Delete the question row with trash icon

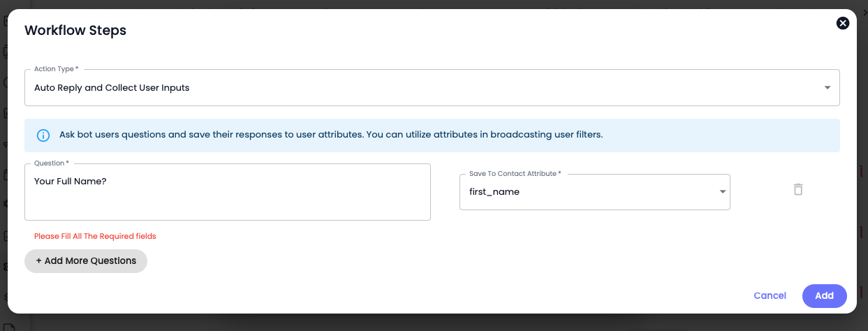tap(798, 189)
